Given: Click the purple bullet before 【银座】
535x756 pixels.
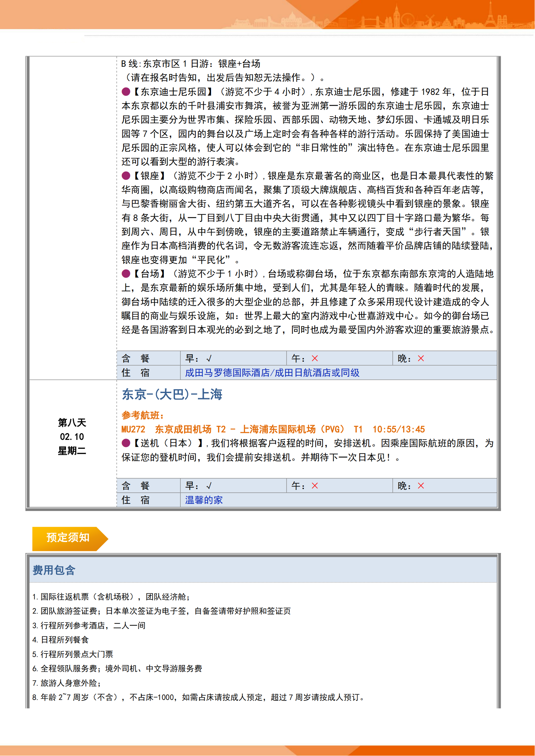Looking at the screenshot, I should point(126,176).
